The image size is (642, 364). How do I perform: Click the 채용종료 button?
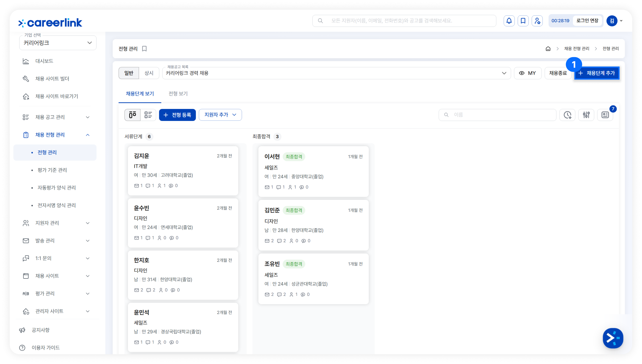coord(558,73)
